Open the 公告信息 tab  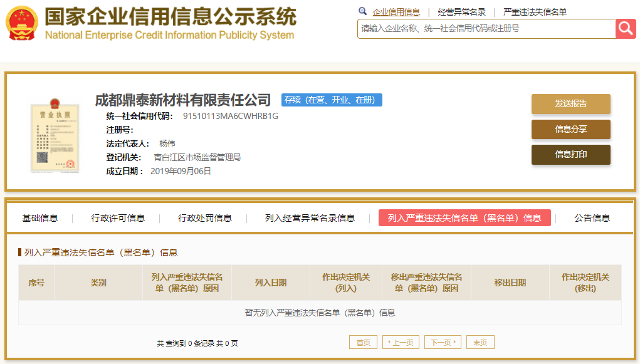click(592, 218)
